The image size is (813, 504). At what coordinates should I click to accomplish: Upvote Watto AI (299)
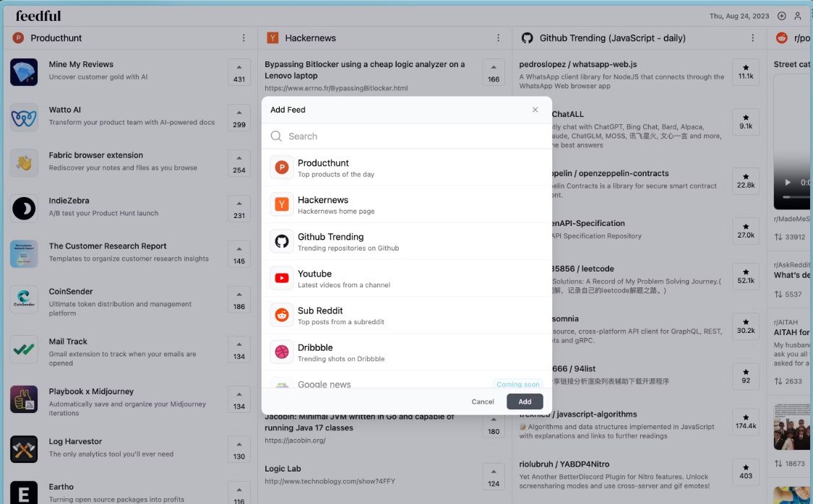pyautogui.click(x=239, y=118)
